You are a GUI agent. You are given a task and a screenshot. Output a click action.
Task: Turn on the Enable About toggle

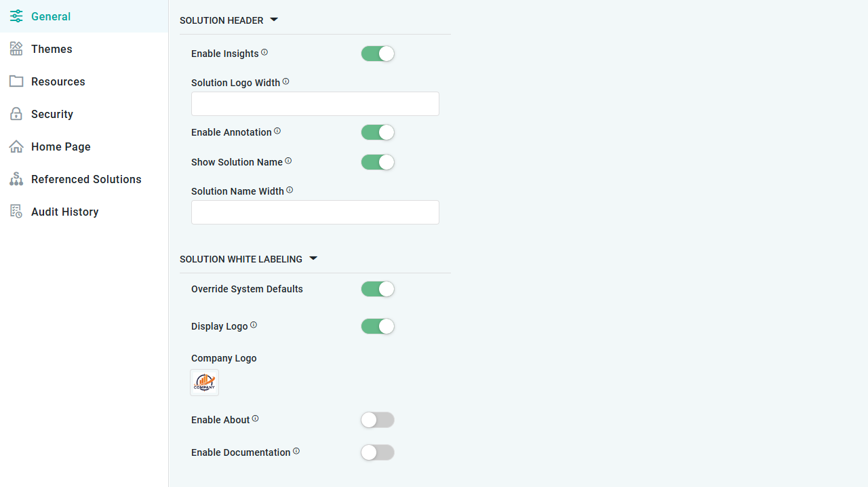click(378, 420)
